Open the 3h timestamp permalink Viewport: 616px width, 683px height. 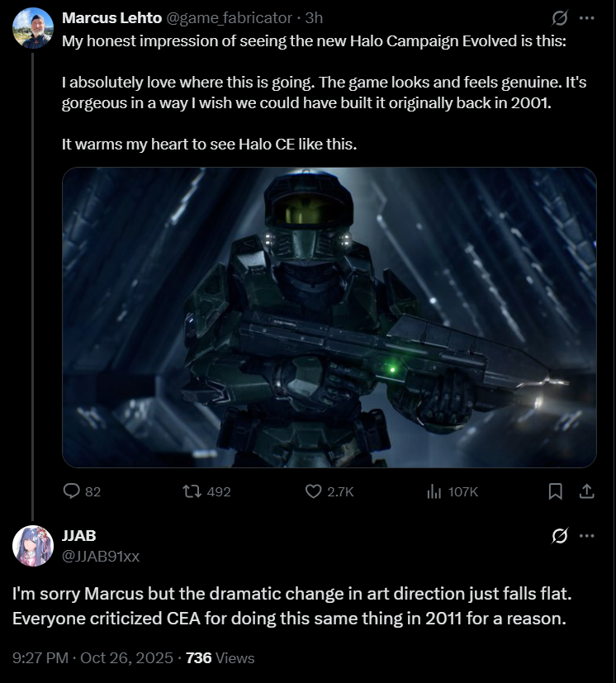[x=314, y=18]
